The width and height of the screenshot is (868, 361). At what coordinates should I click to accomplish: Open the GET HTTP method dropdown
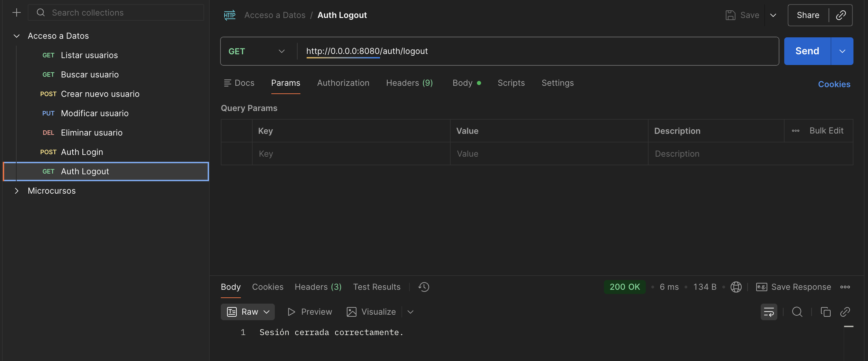pos(256,51)
